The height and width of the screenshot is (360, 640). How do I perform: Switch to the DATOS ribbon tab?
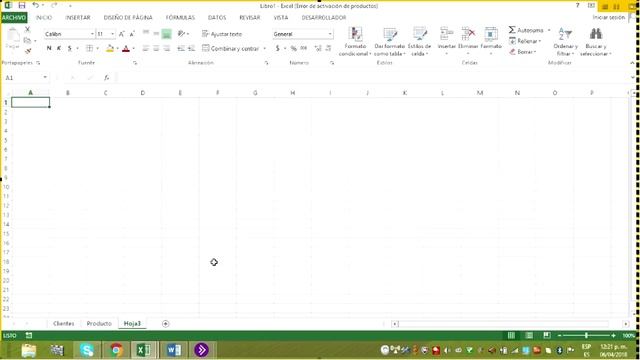(x=217, y=18)
